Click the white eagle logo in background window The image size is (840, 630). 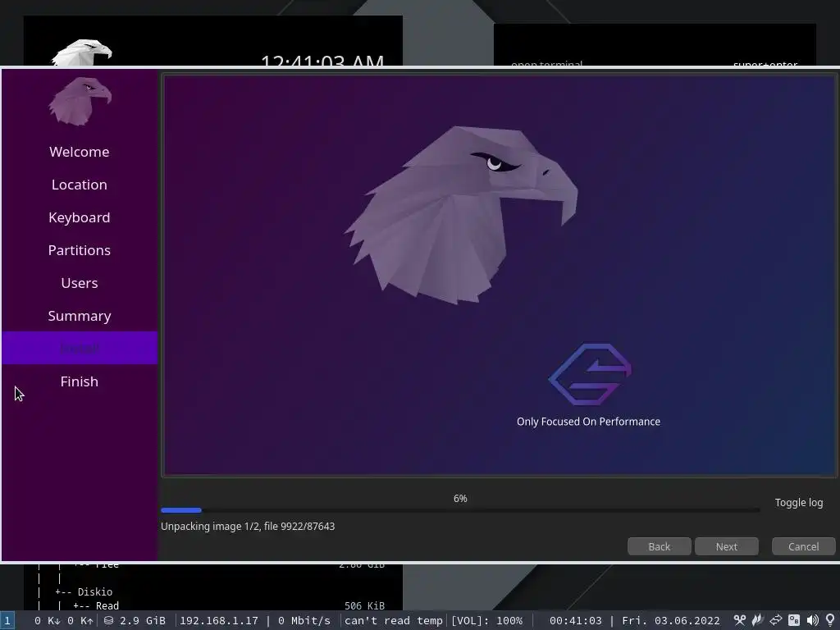pyautogui.click(x=81, y=52)
